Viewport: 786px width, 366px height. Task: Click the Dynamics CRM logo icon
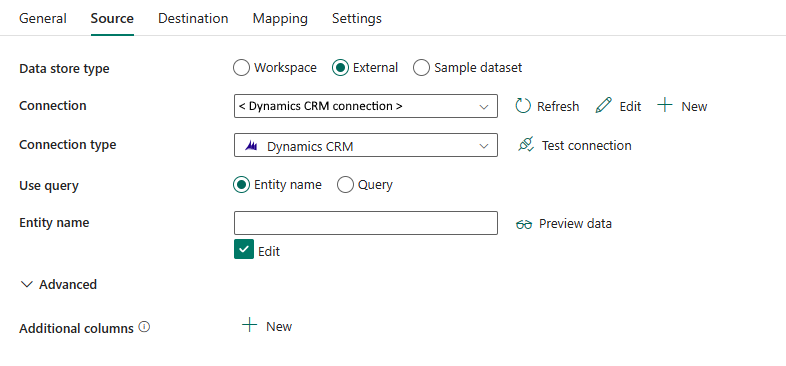tap(251, 146)
